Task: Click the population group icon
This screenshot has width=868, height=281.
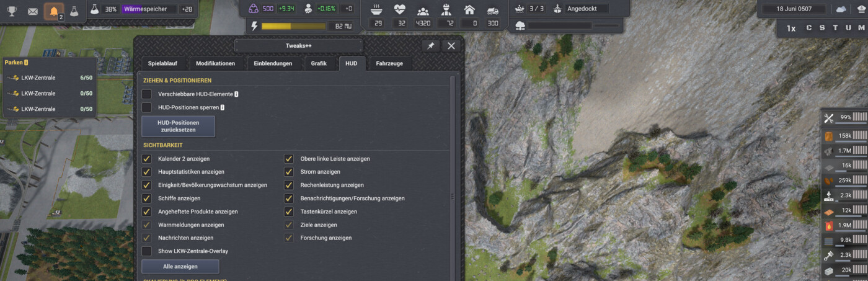Action: [423, 10]
